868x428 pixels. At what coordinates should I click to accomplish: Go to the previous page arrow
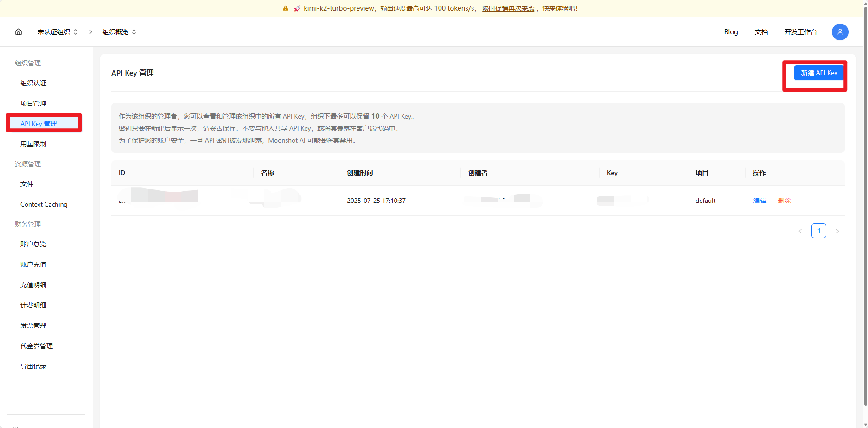[x=800, y=231]
